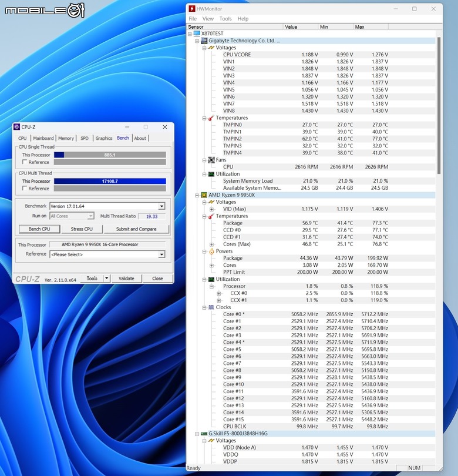The height and width of the screenshot is (476, 458).
Task: Click the Validate button in CPU-Z
Action: tap(126, 279)
